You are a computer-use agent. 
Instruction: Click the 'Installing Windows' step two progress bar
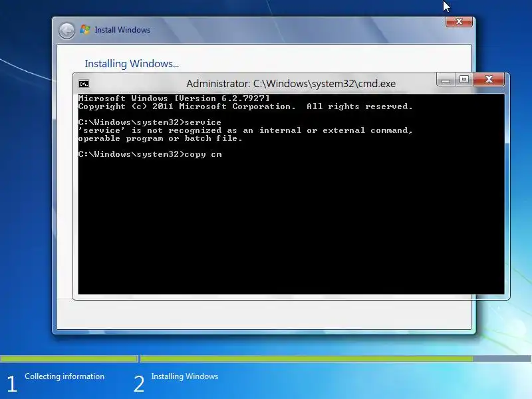[336, 358]
